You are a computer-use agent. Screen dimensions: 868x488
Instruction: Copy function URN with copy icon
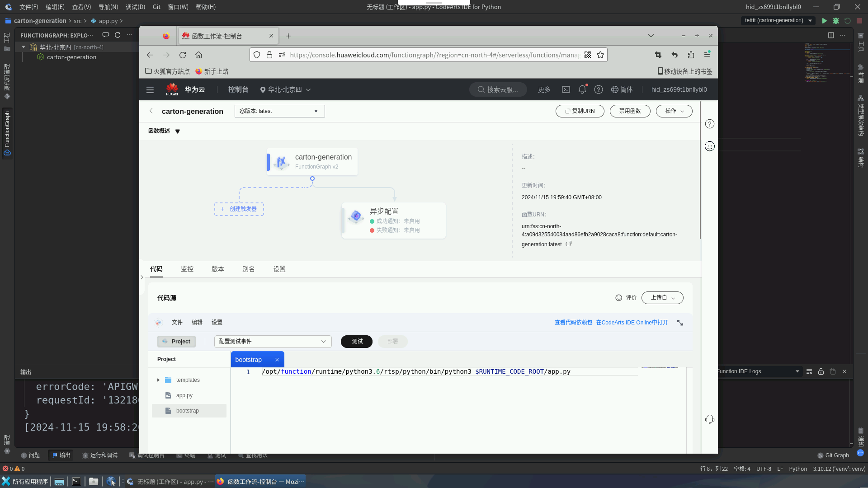[x=569, y=244]
